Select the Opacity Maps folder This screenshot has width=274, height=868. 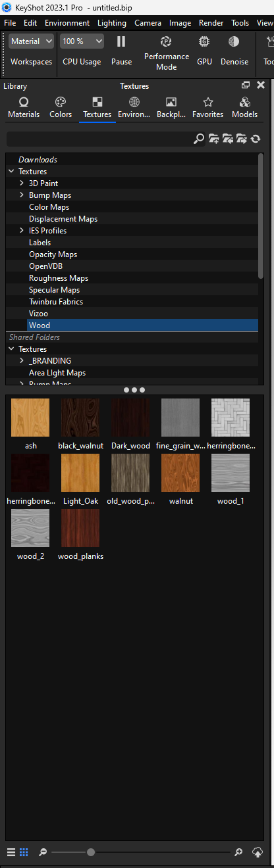pyautogui.click(x=53, y=254)
